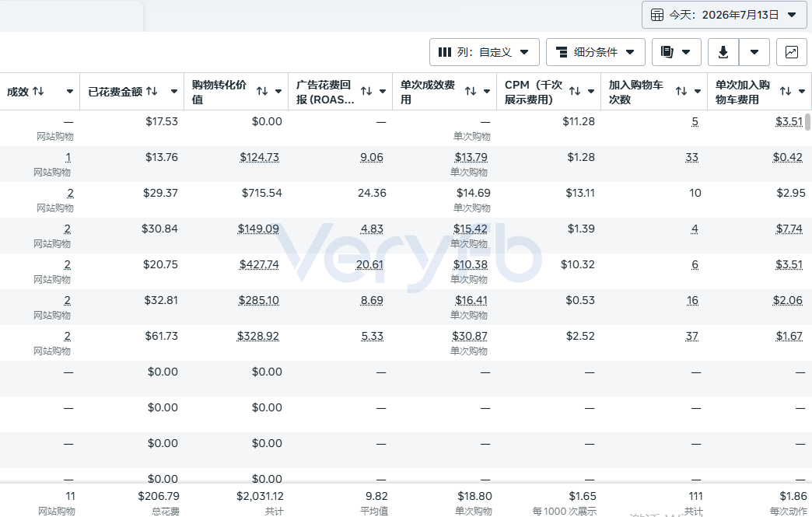Click the 37 add-to-cart count
812x517 pixels.
692,336
